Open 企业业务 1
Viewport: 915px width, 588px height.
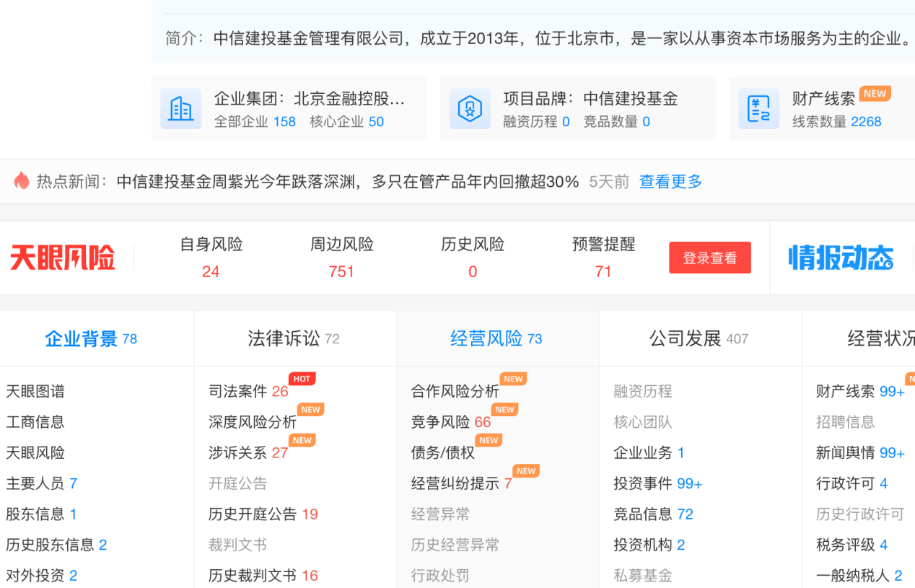tap(649, 453)
